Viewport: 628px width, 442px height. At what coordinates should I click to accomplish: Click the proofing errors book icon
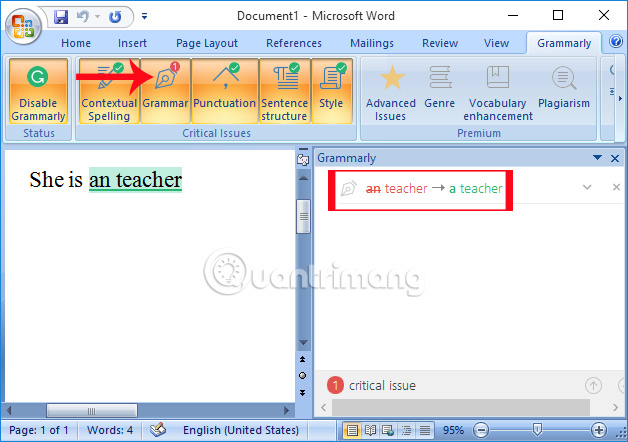pyautogui.click(x=158, y=430)
